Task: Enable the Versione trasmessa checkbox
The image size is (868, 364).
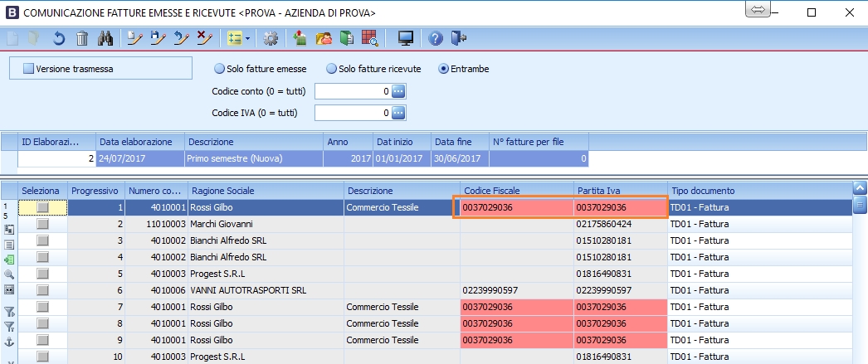Action: [29, 69]
